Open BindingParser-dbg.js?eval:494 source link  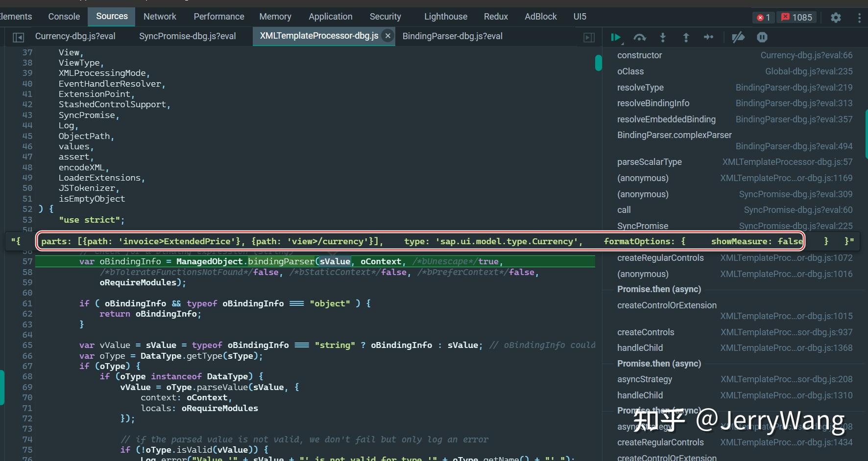(x=794, y=146)
